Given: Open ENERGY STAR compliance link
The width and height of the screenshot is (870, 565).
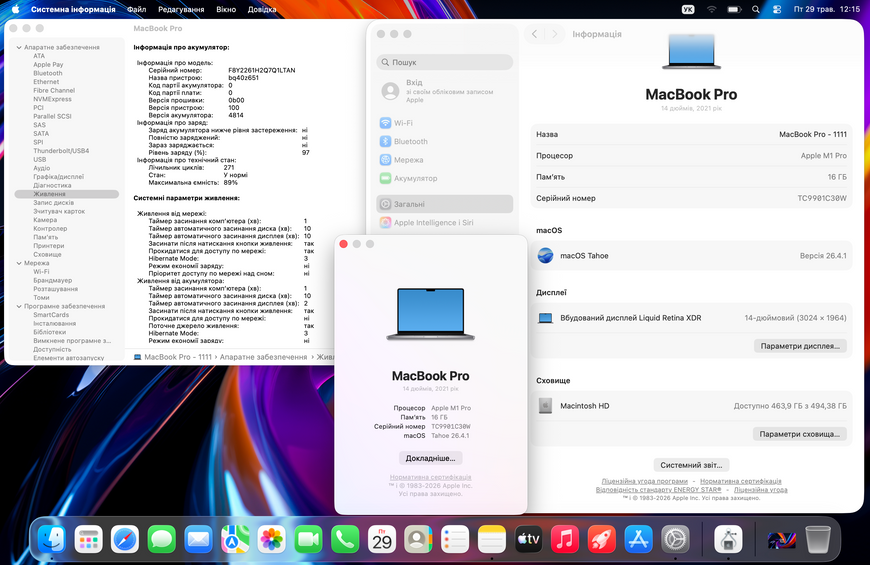Looking at the screenshot, I should pyautogui.click(x=659, y=490).
